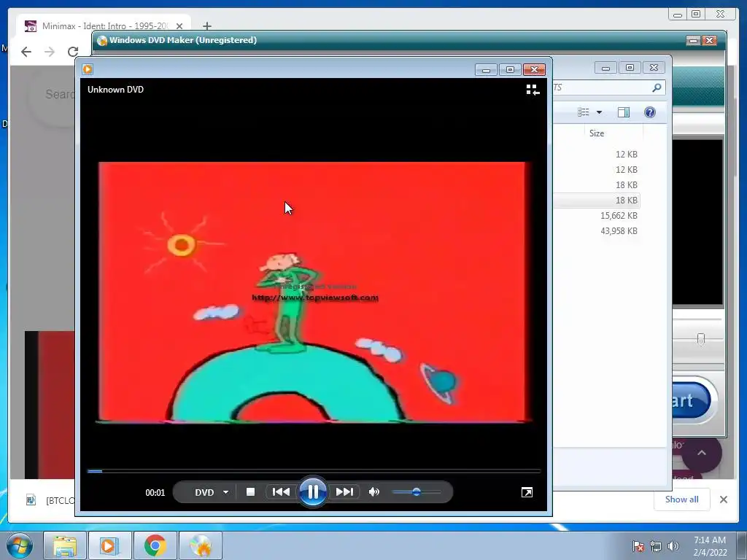Dismiss the Chrome downloads bar
Viewport: 747px width, 560px height.
(723, 499)
